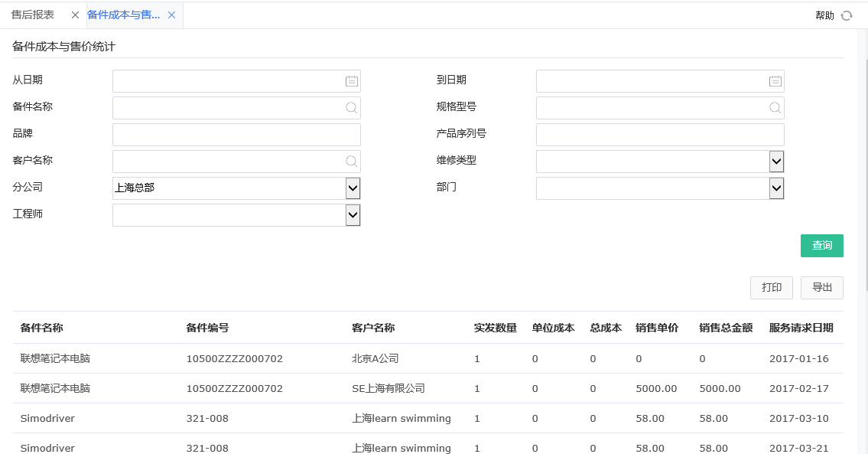Open the 部门 dropdown

click(777, 188)
